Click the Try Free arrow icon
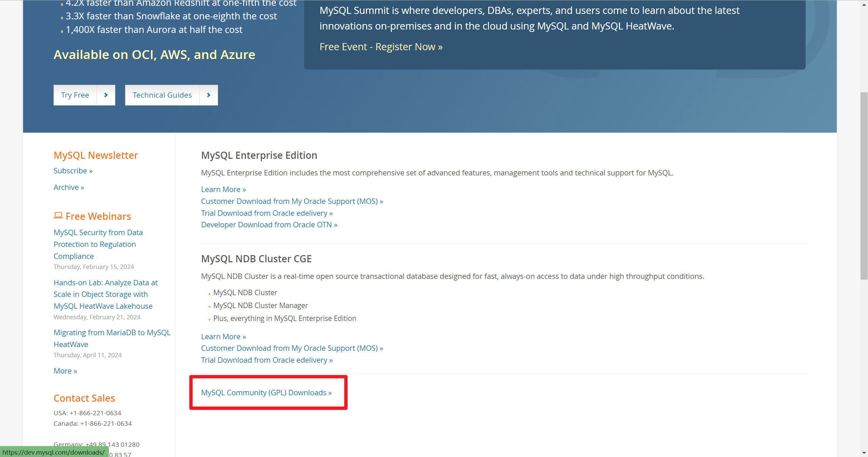 (x=106, y=95)
